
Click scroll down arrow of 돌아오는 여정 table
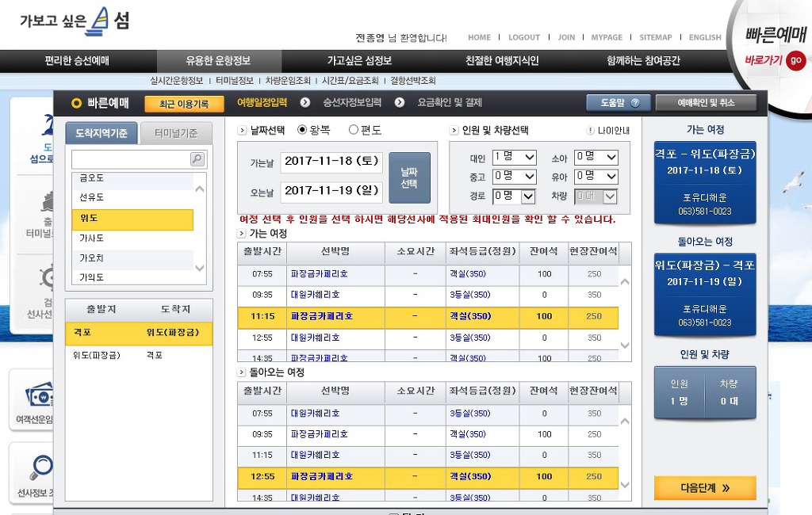pyautogui.click(x=625, y=485)
